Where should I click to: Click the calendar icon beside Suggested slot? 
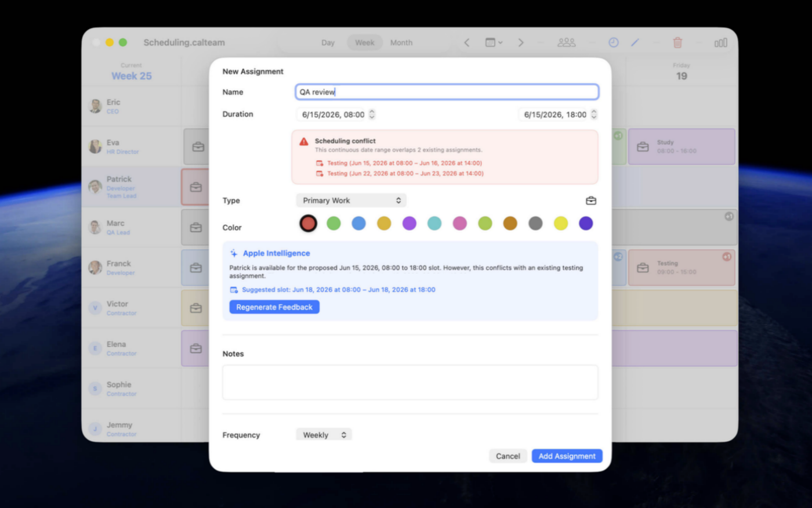coord(234,290)
